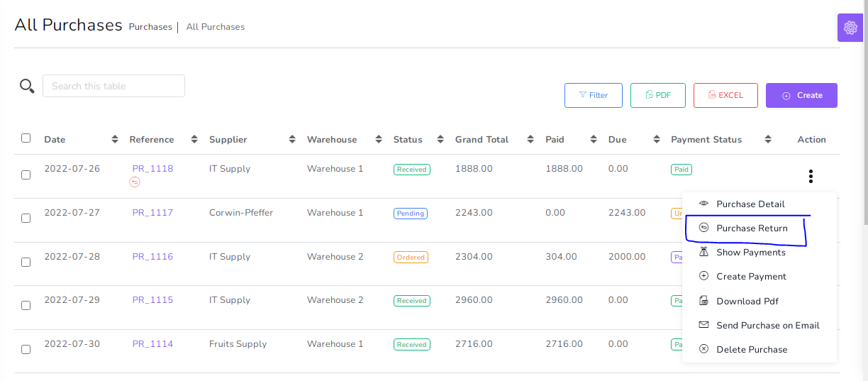Choose Purchase Return from the action menu

point(752,228)
